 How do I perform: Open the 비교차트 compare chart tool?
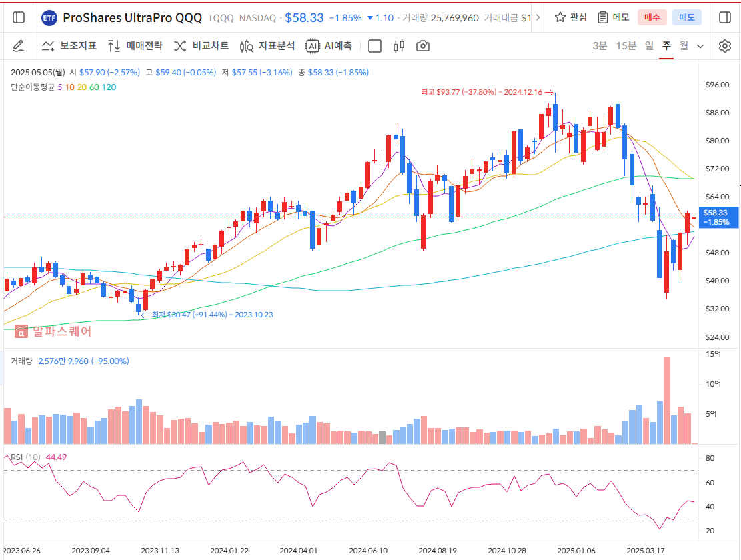[x=201, y=46]
